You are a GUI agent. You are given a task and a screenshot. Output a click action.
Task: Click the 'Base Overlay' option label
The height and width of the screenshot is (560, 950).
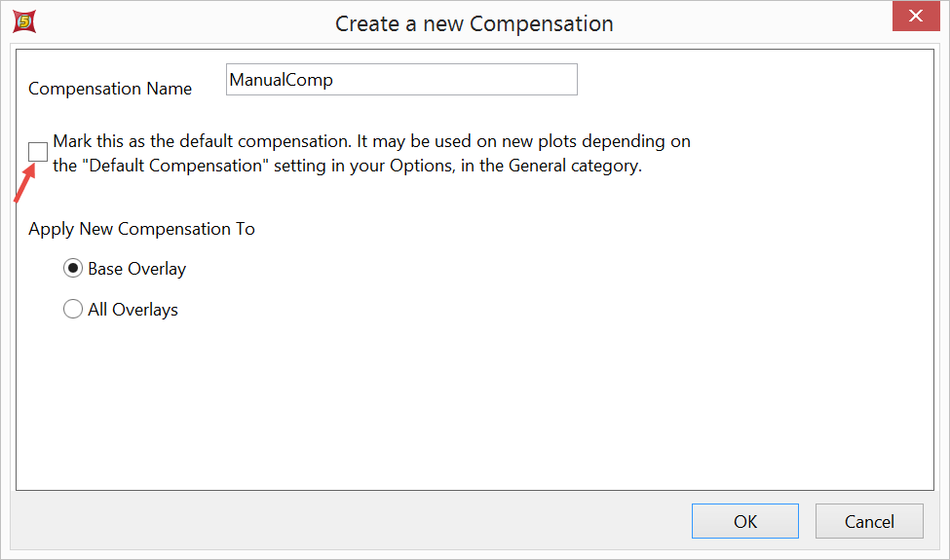[x=136, y=269]
